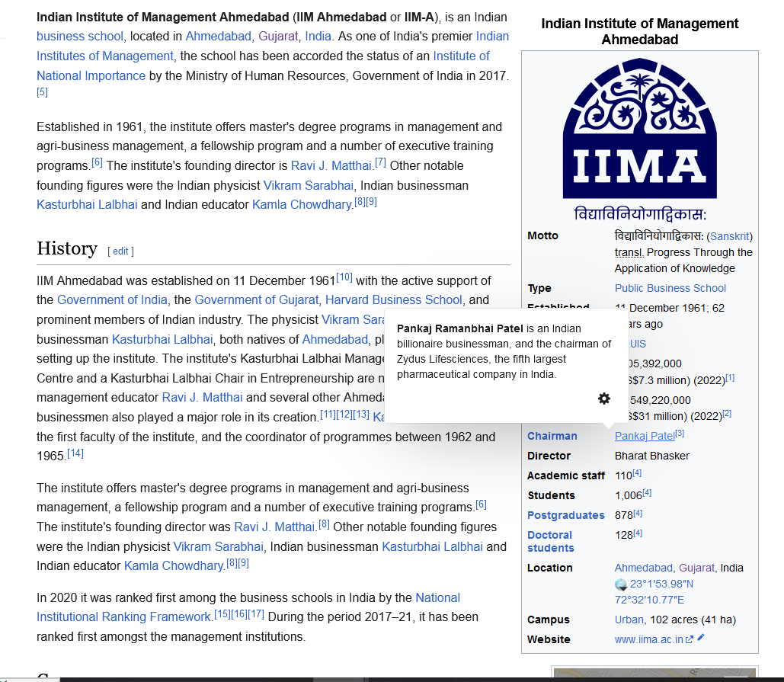
Task: Open 'Ahmedabad' link in infobox Location row
Action: tap(644, 568)
